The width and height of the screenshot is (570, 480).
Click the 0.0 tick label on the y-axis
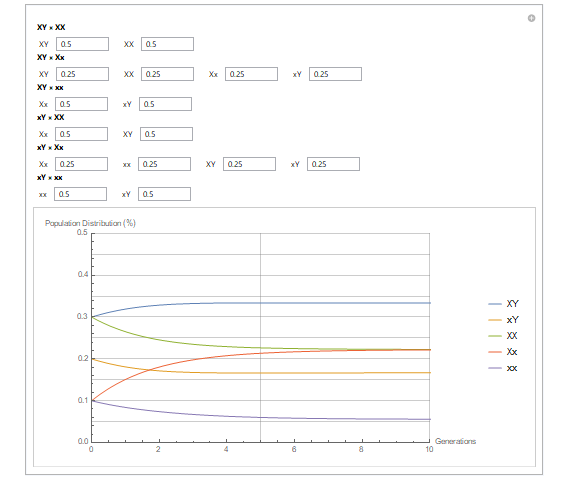83,441
